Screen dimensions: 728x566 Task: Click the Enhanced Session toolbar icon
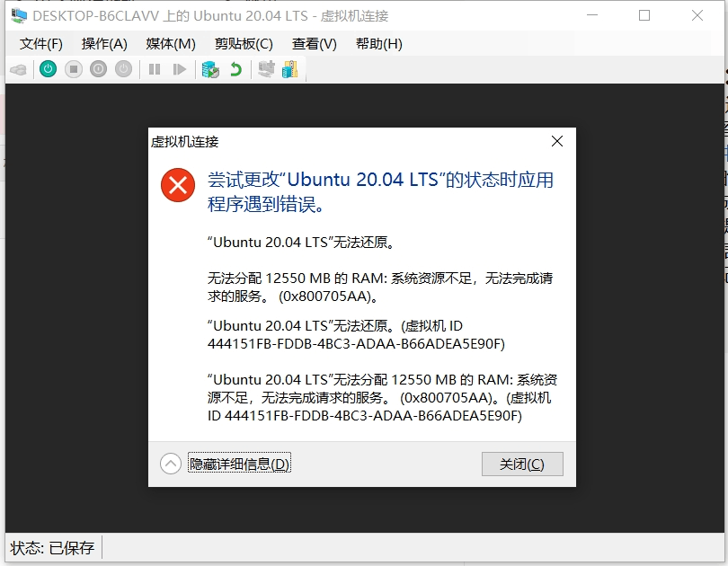267,69
